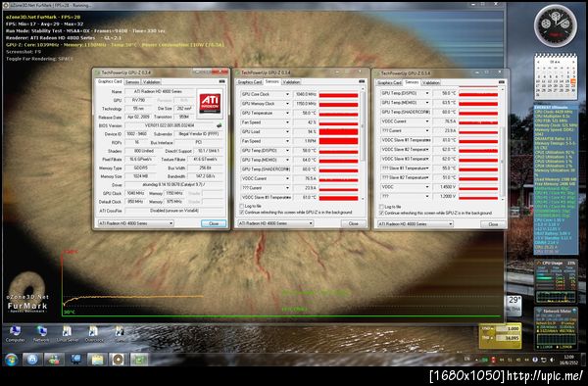Click the GPU Load red graph bar
This screenshot has height=386, width=588.
(338, 132)
